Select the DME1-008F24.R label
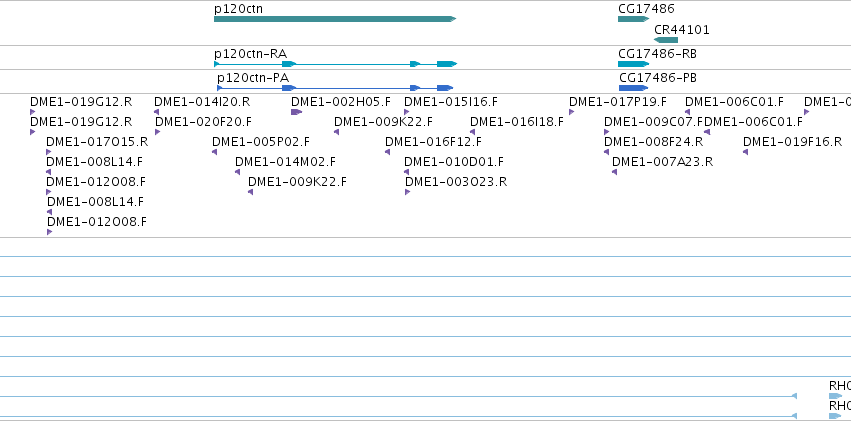Screen dimensions: 851x421 pos(653,142)
